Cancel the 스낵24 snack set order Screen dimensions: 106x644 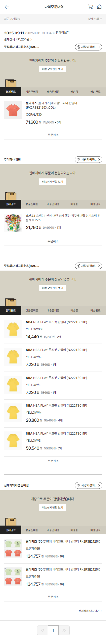53,241
